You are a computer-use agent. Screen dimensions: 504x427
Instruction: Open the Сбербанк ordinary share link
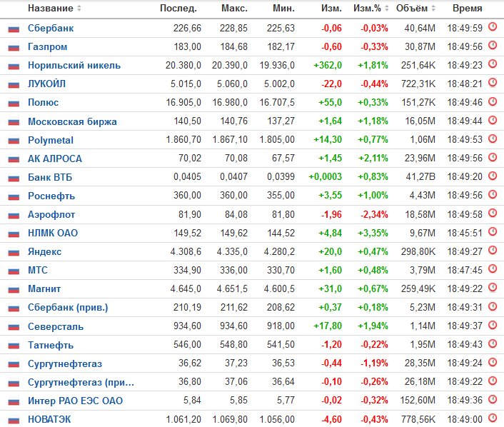click(x=51, y=29)
